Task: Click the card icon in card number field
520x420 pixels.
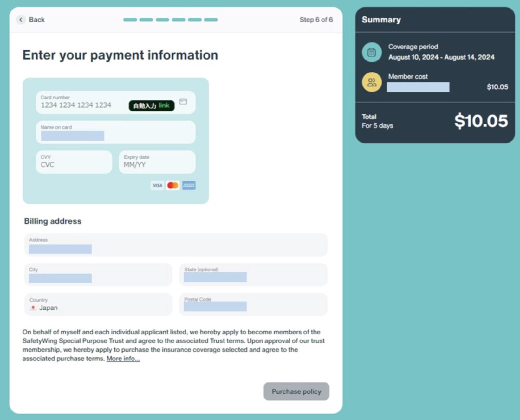Action: point(183,102)
